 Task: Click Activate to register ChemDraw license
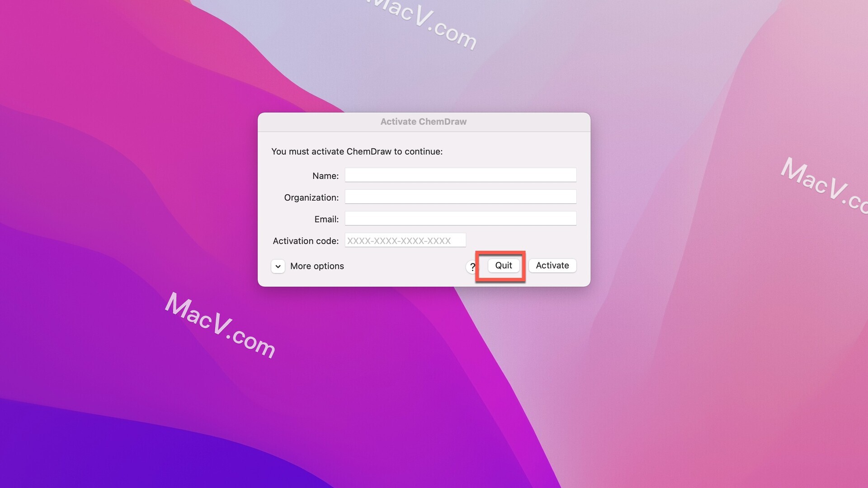point(552,265)
